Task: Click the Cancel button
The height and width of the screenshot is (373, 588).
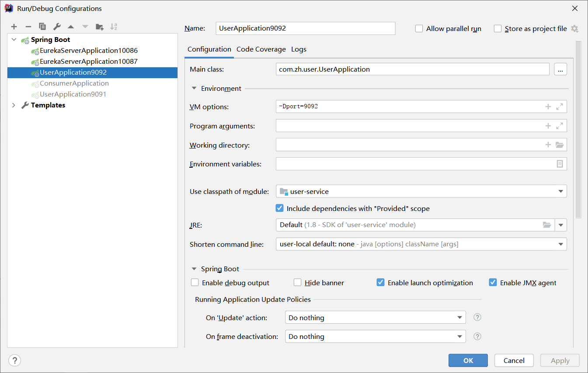Action: [514, 360]
